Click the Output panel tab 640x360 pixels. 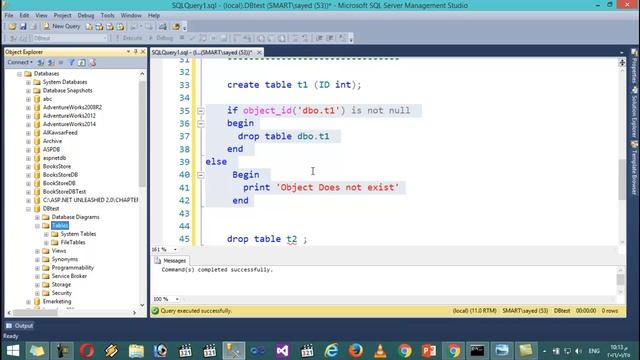(x=19, y=326)
